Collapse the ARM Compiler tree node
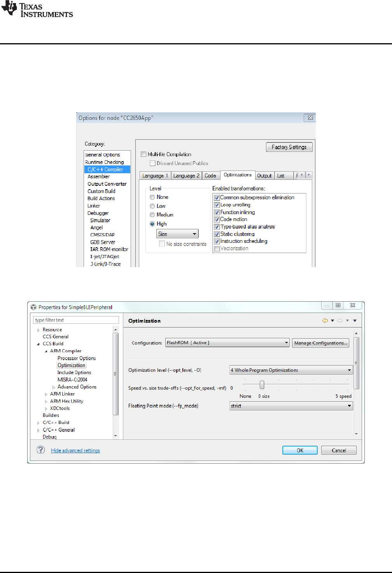The width and height of the screenshot is (392, 573). 46,351
